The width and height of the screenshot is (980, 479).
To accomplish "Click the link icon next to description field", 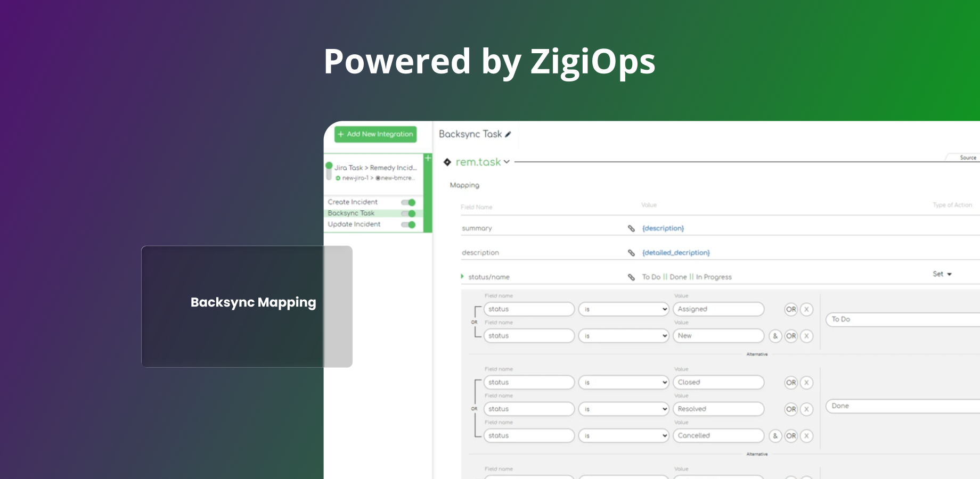I will (632, 252).
